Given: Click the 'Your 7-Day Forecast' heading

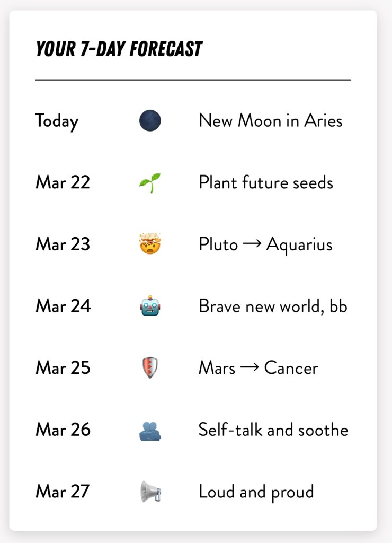Looking at the screenshot, I should [119, 49].
